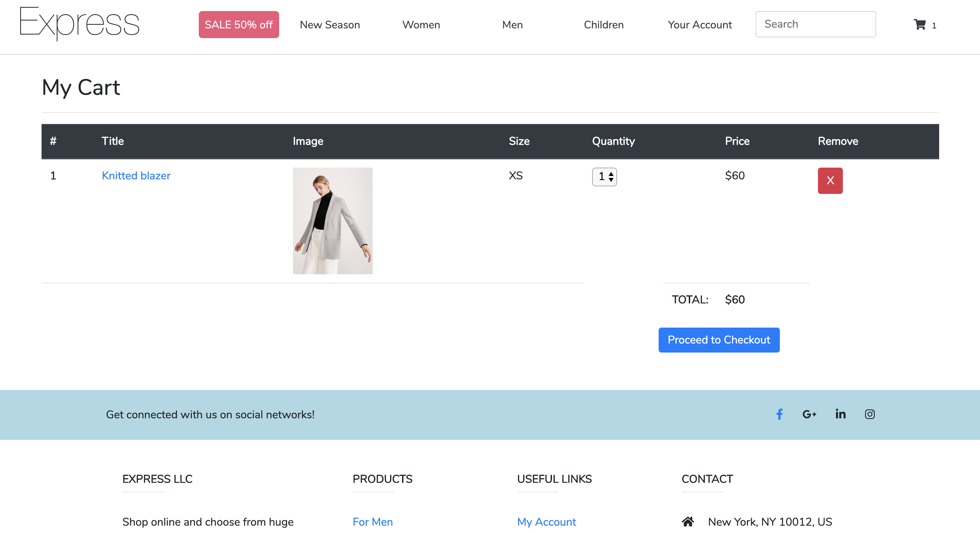Viewport: 980px width, 534px height.
Task: Go to Men category
Action: click(512, 25)
